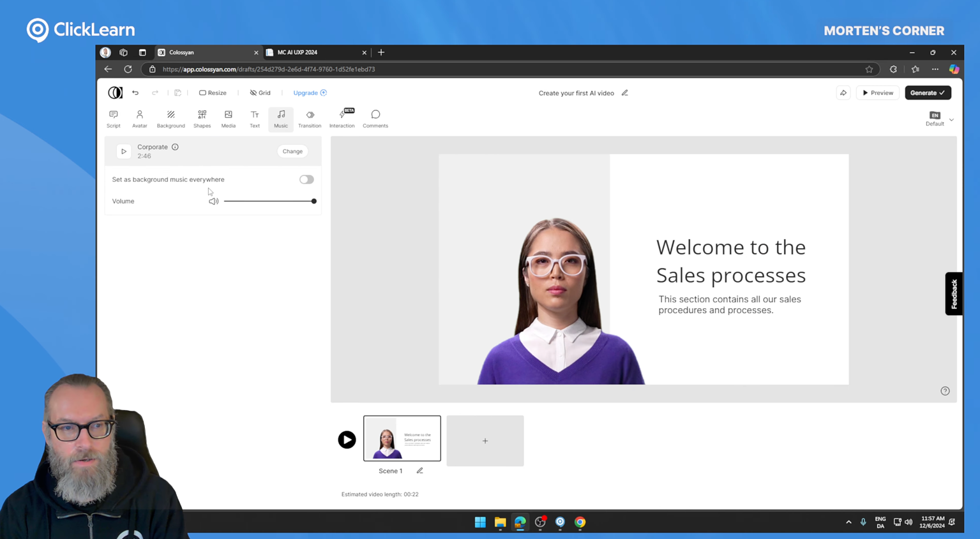Open the Comments panel
Viewport: 980px width, 539px height.
tap(375, 119)
